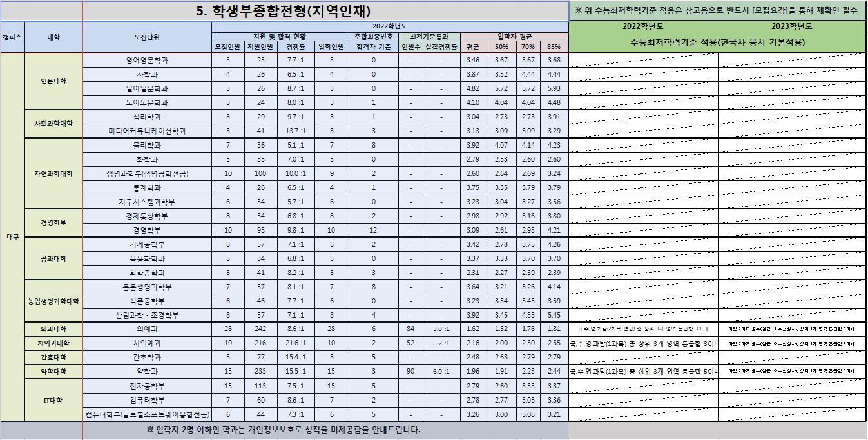
Task: Click the '물리학과' department cell
Action: pyautogui.click(x=147, y=145)
